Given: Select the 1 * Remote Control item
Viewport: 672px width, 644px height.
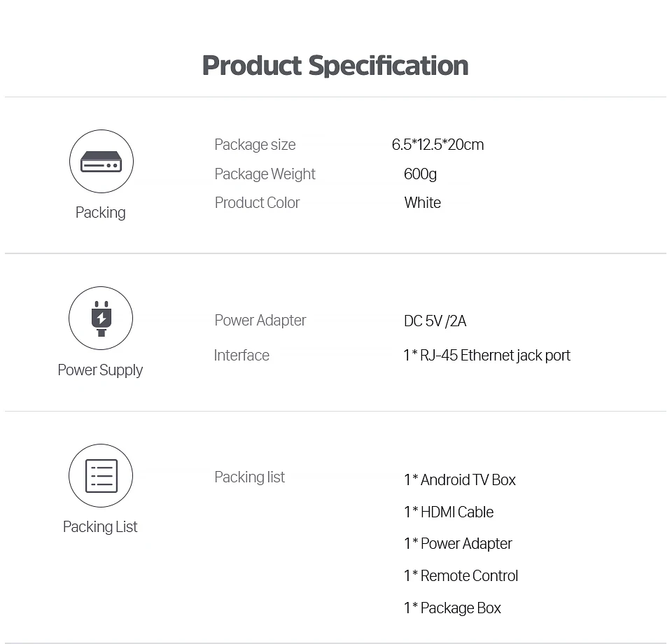Looking at the screenshot, I should (461, 576).
